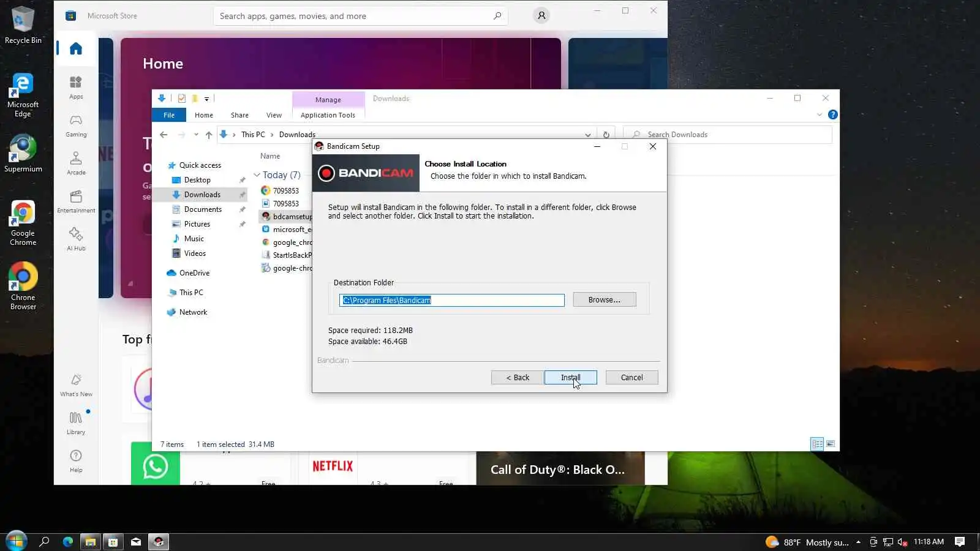Click the Microsoft Store profile account icon
The height and width of the screenshot is (551, 980).
click(x=541, y=15)
